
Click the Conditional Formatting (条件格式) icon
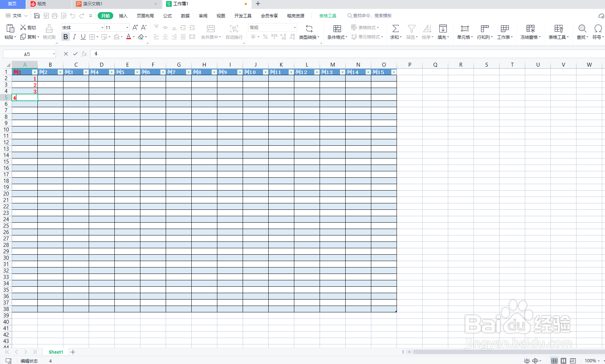(337, 28)
